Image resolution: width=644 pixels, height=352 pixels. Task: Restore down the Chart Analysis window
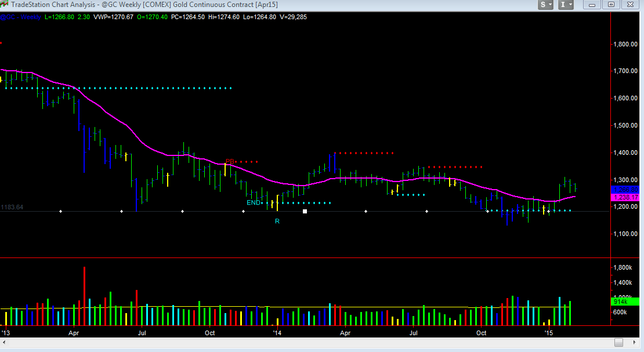coord(611,5)
